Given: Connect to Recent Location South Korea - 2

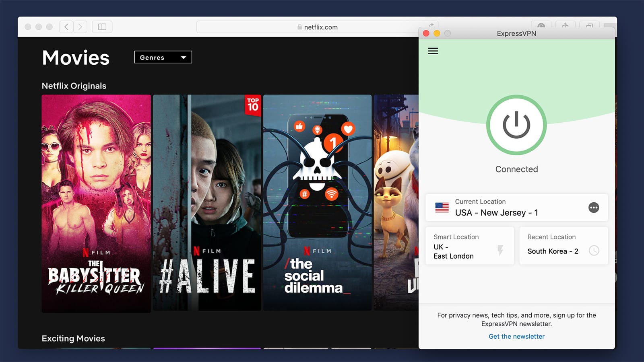Looking at the screenshot, I should click(x=563, y=246).
